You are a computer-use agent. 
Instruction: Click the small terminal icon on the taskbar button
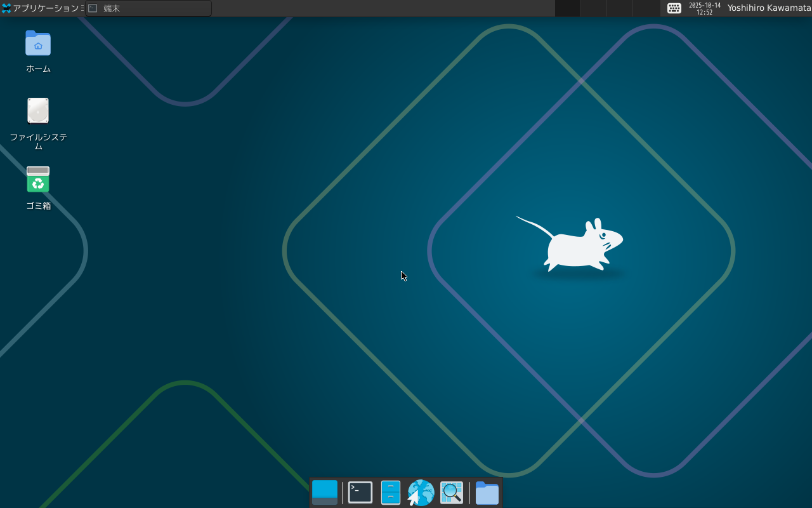point(93,8)
